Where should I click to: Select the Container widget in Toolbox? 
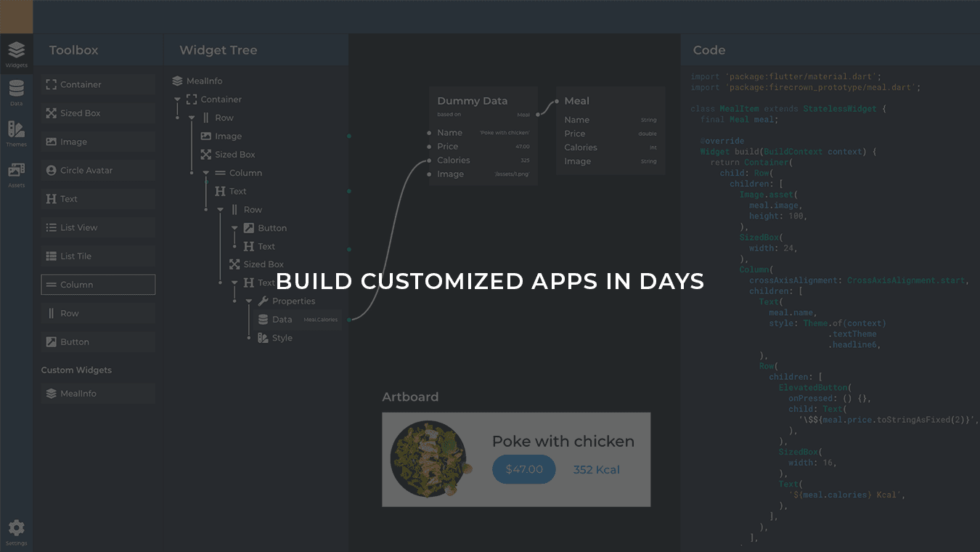coord(98,84)
